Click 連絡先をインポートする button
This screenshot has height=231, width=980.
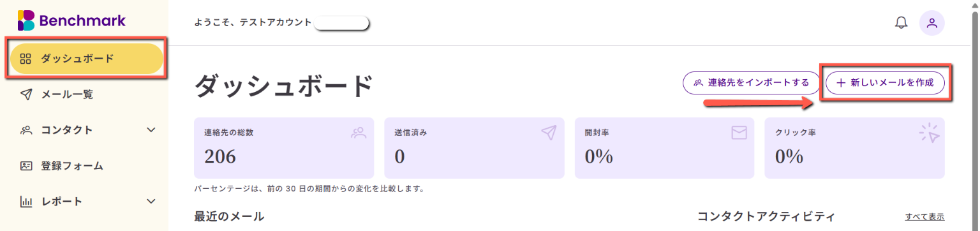point(751,83)
